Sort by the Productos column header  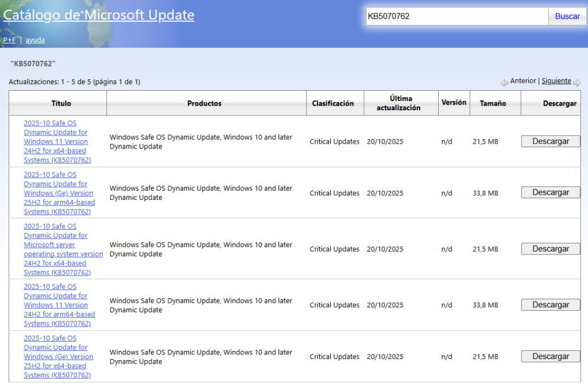pos(204,103)
